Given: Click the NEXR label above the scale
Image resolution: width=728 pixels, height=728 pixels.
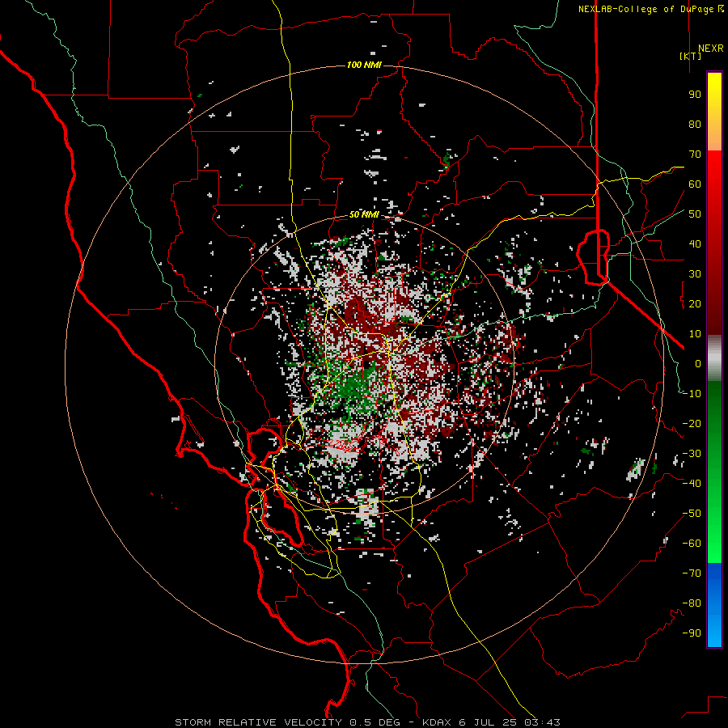Looking at the screenshot, I should point(710,49).
